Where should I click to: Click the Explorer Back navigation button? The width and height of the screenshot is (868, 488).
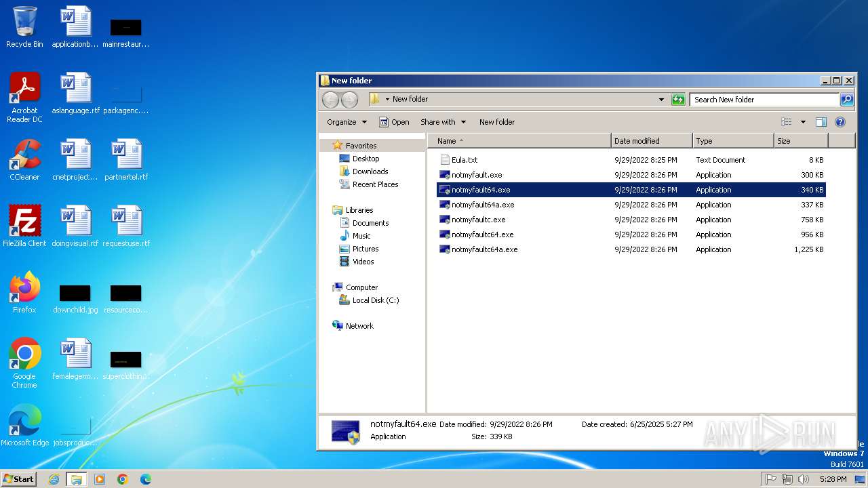click(330, 100)
